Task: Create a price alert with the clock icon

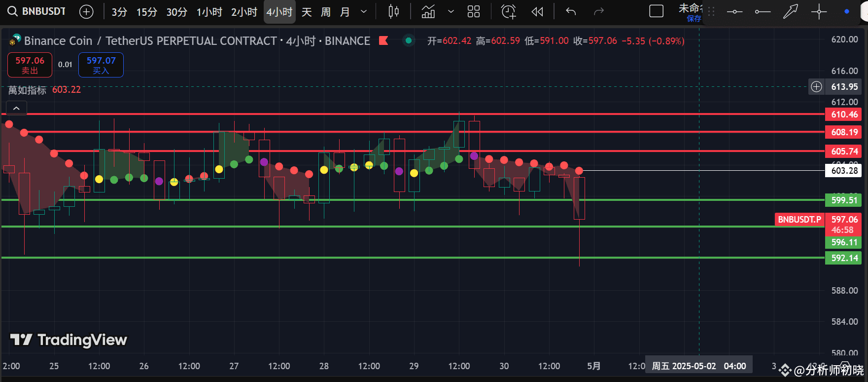Action: click(x=508, y=12)
